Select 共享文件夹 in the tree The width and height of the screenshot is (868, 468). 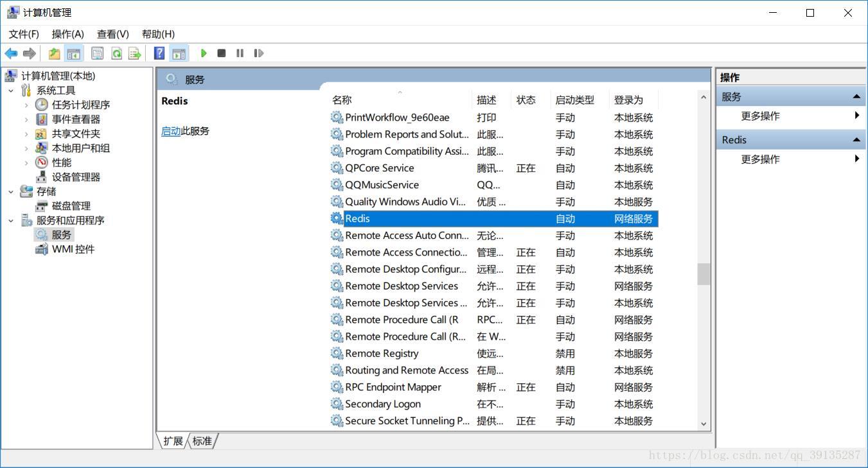click(76, 134)
